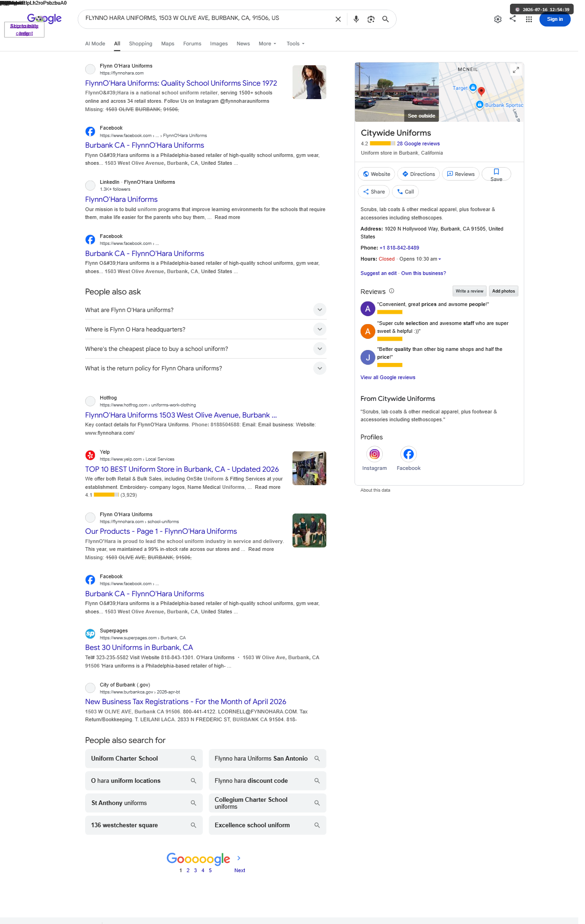Click the 'Own this business?' link

point(423,273)
